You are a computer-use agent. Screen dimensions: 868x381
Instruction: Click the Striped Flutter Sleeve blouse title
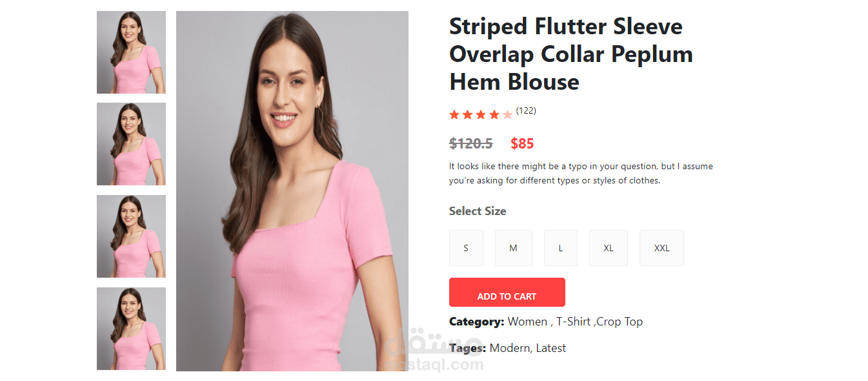571,54
